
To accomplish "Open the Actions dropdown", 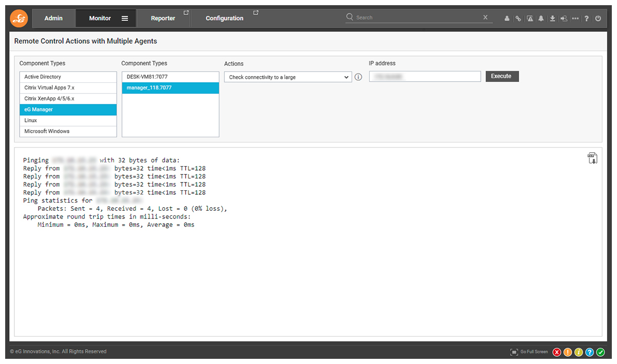I will (288, 77).
